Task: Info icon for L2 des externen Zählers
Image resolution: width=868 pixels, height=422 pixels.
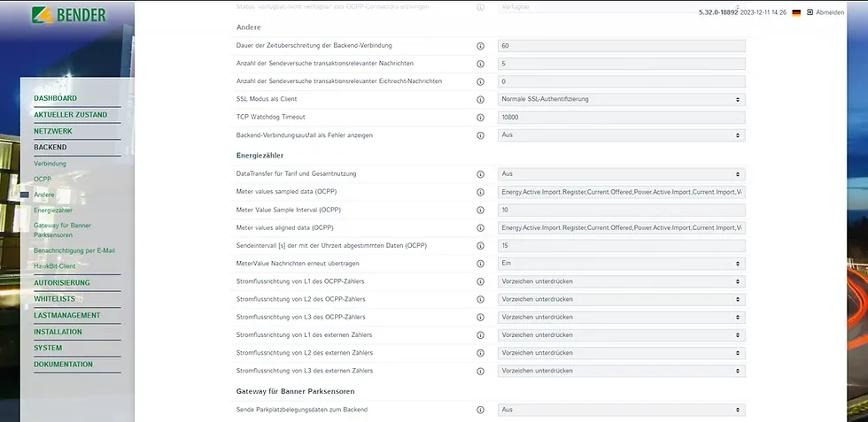Action: [x=480, y=353]
